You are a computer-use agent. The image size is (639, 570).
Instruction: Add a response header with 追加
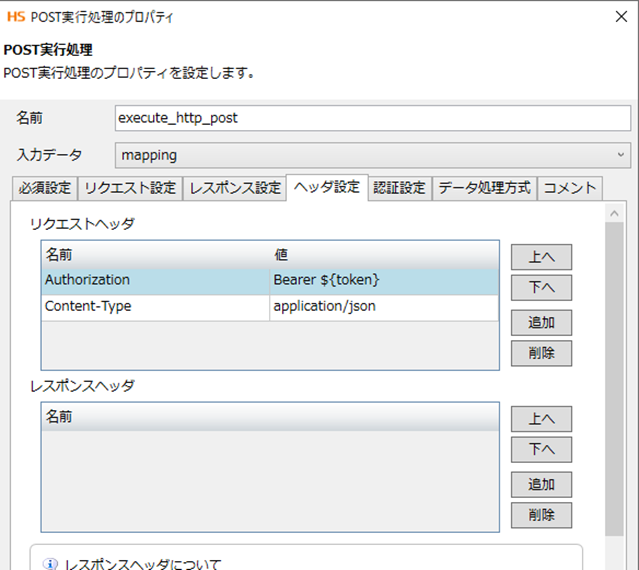pyautogui.click(x=541, y=484)
